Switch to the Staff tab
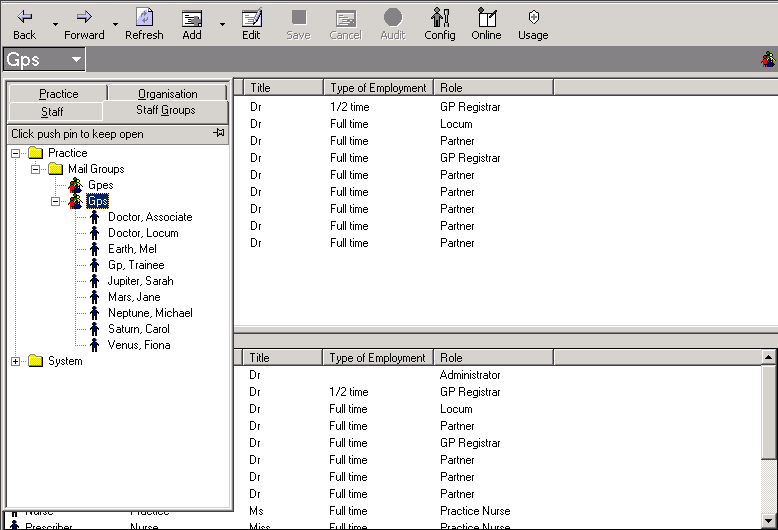 [x=52, y=111]
